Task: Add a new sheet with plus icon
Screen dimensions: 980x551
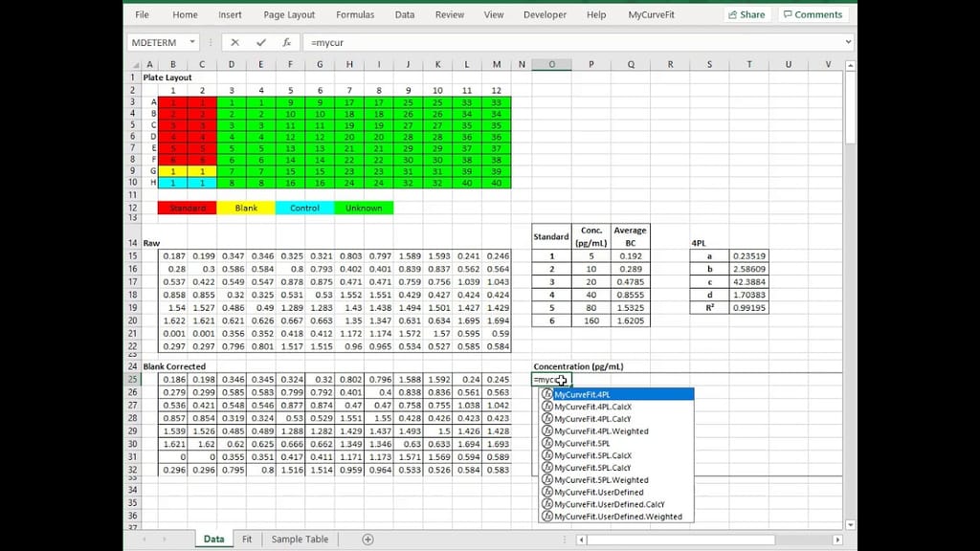Action: coord(367,540)
